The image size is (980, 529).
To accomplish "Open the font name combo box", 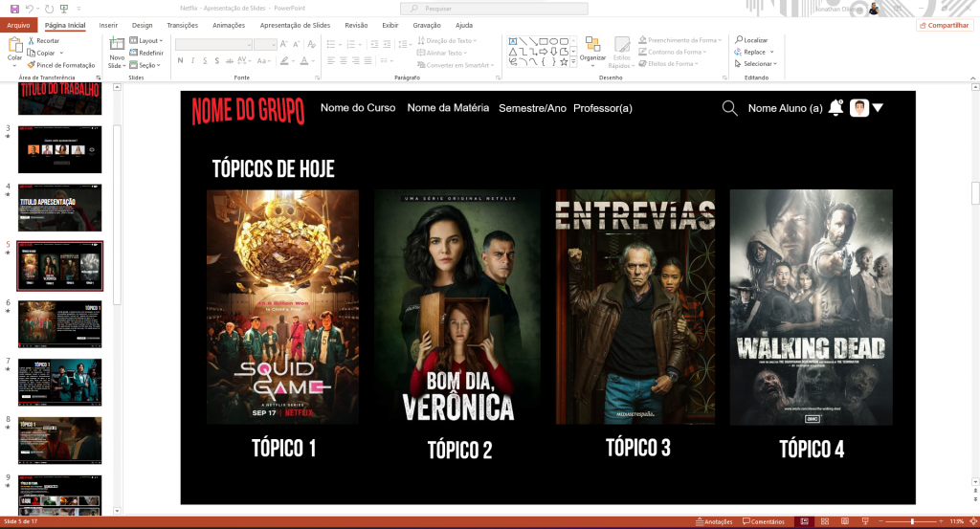I will pyautogui.click(x=213, y=44).
